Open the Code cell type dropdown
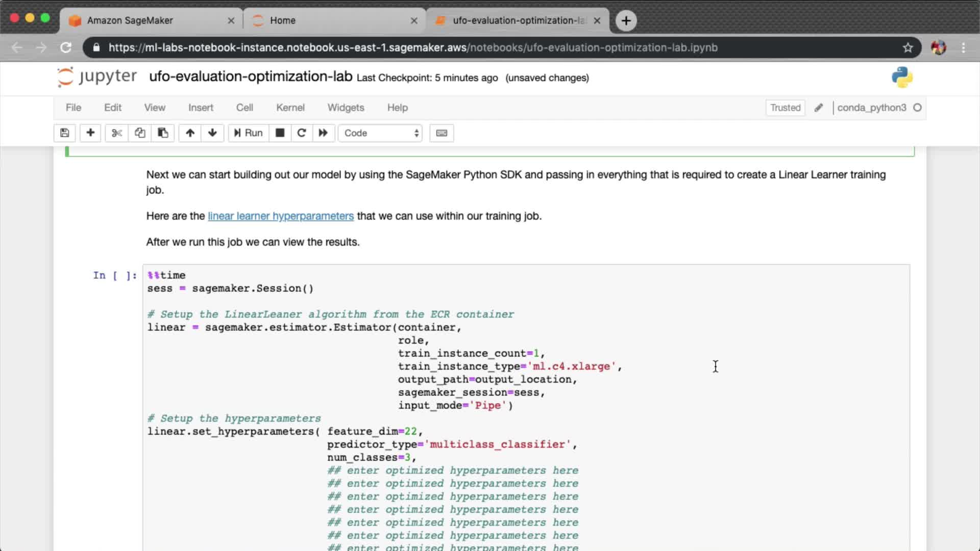This screenshot has height=551, width=980. click(x=380, y=133)
